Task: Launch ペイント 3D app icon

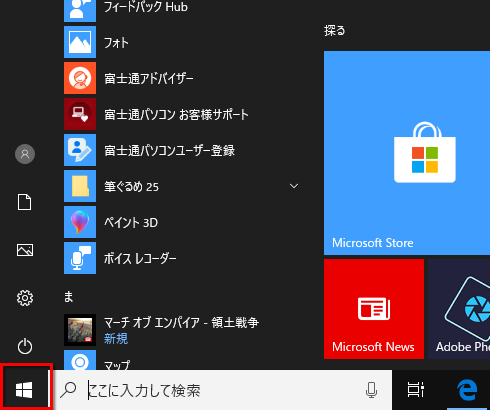Action: pyautogui.click(x=80, y=222)
